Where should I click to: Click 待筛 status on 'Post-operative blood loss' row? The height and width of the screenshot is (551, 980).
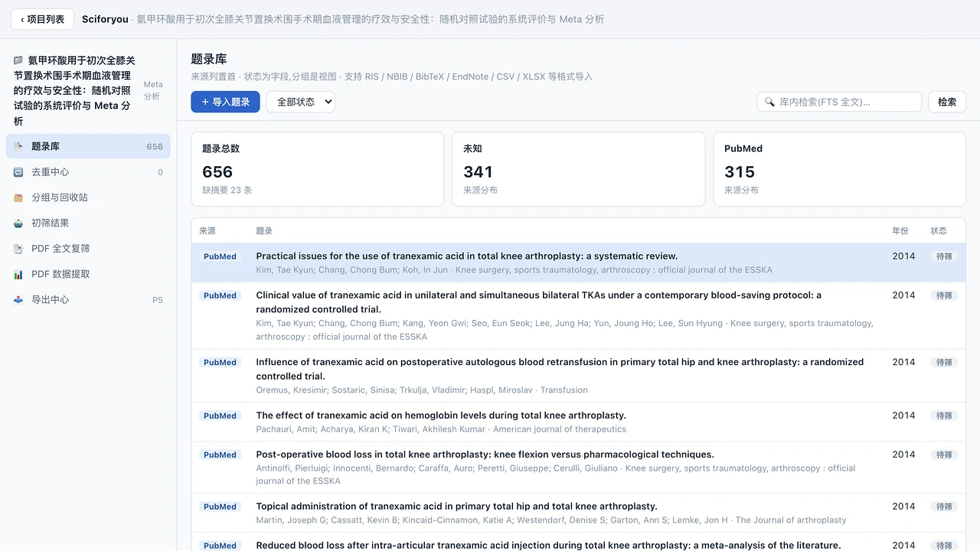944,455
